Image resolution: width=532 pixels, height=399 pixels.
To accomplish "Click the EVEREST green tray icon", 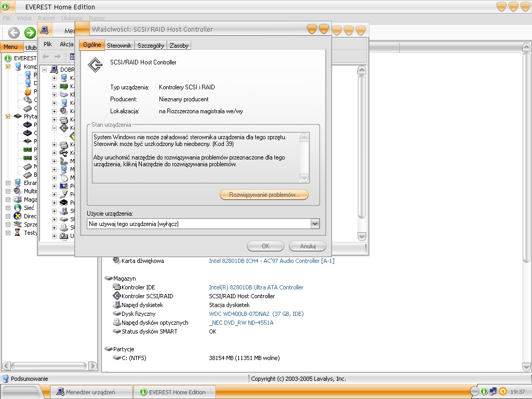I will click(x=484, y=391).
